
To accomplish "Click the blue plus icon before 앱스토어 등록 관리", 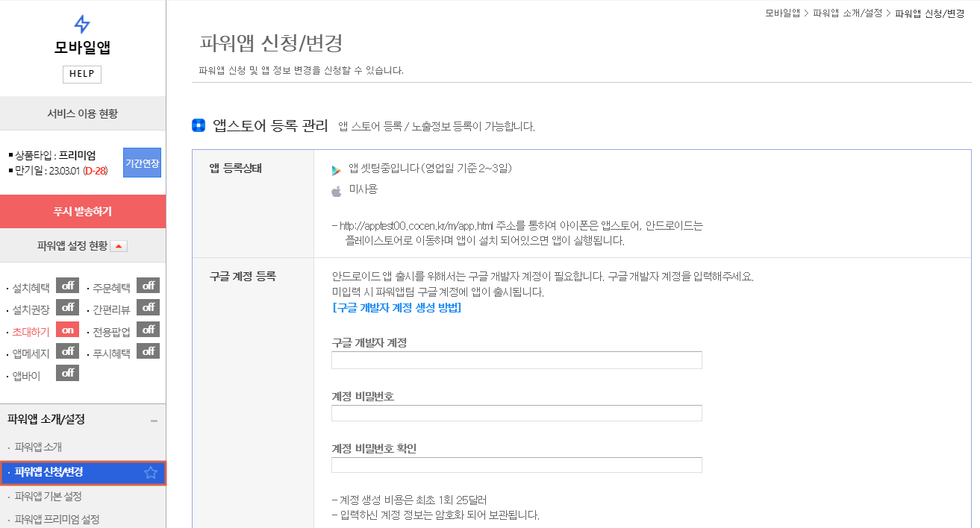I will point(198,125).
